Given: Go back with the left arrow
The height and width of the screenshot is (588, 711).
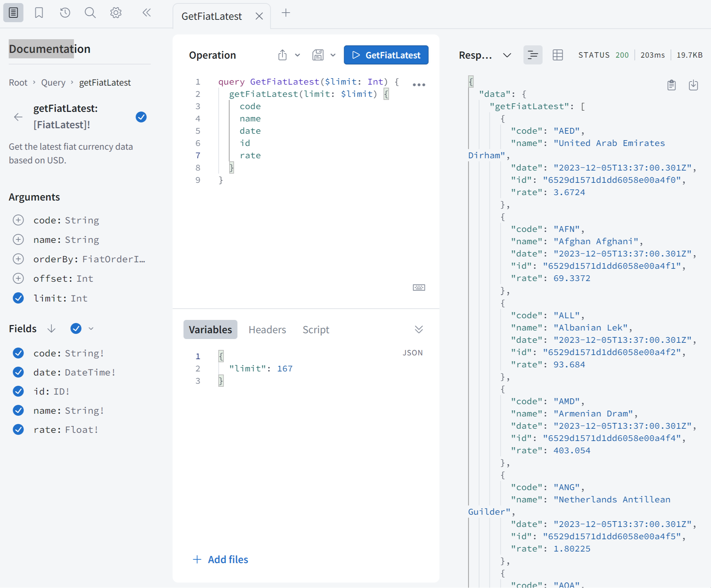Looking at the screenshot, I should coord(18,117).
